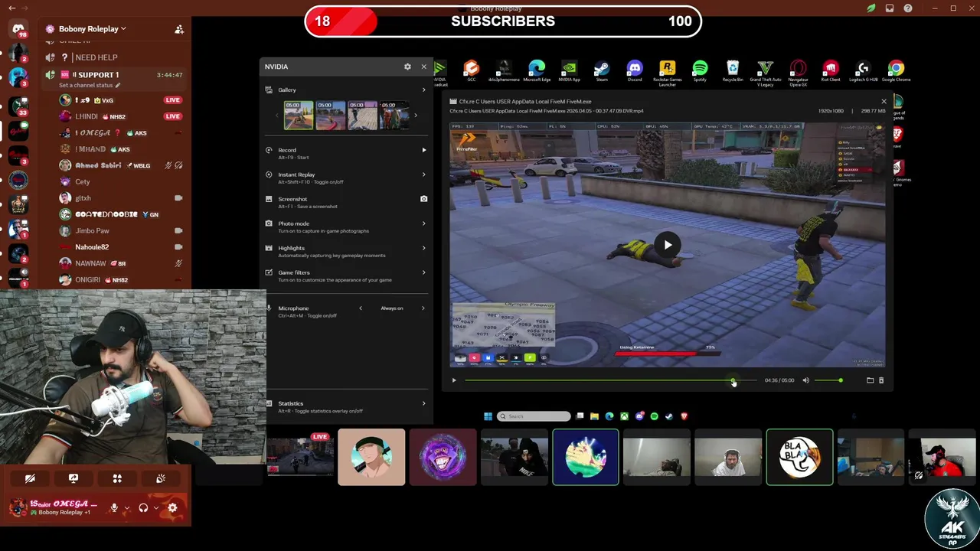Switch microphone mode to previous option
980x551 pixels.
(361, 308)
